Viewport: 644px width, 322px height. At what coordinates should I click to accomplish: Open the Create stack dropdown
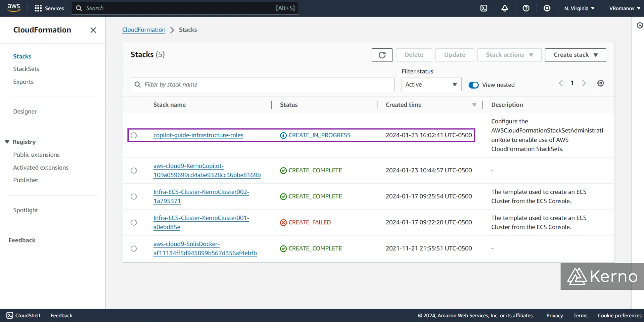click(575, 55)
